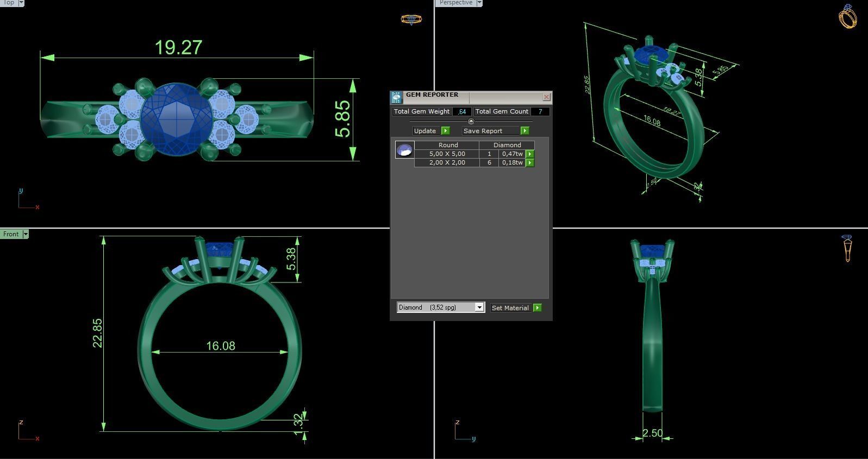
Task: Open the Front viewport menu arrow
Action: pos(25,234)
